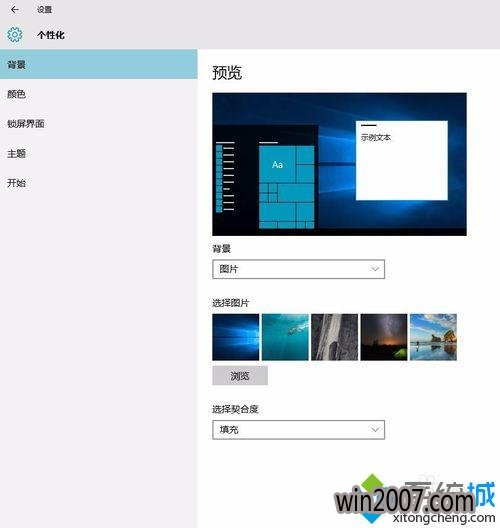Click the 选择图片 label
This screenshot has width=500, height=528.
tap(230, 303)
